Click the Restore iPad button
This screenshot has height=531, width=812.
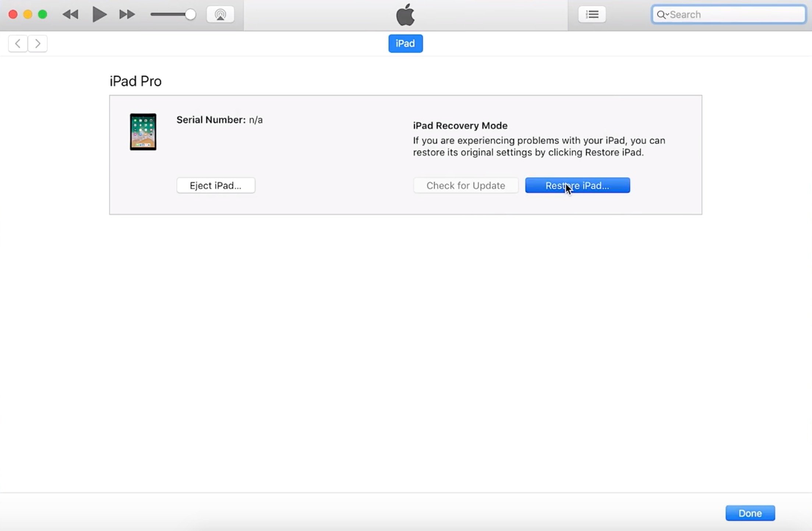(578, 185)
